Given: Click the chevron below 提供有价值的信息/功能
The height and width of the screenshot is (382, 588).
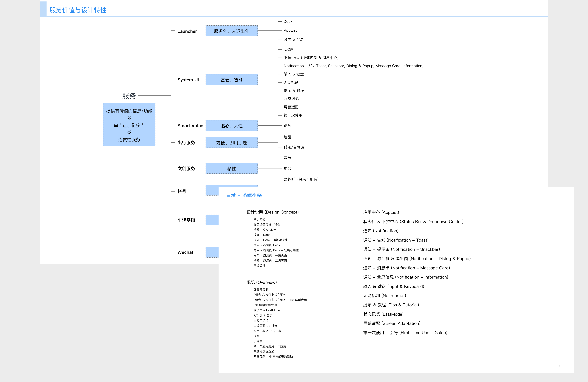Looking at the screenshot, I should point(129,118).
